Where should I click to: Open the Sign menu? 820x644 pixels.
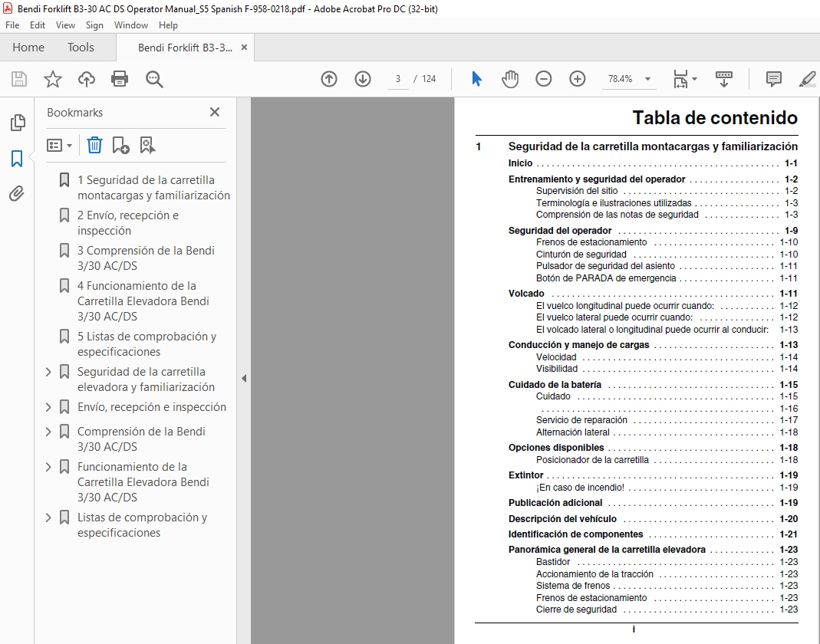tap(94, 25)
